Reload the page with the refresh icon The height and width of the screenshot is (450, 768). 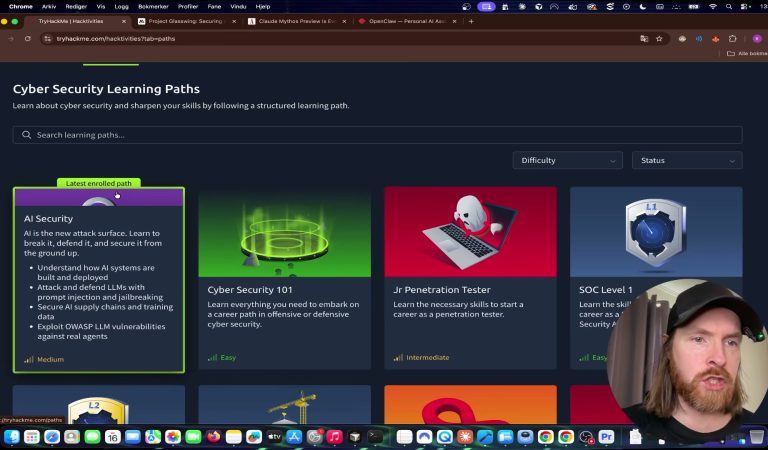click(28, 38)
